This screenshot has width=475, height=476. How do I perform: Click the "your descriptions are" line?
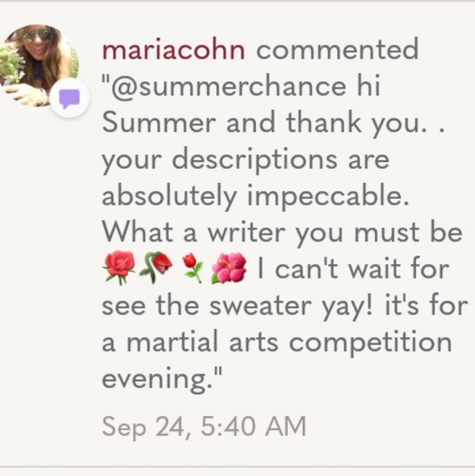pos(245,161)
